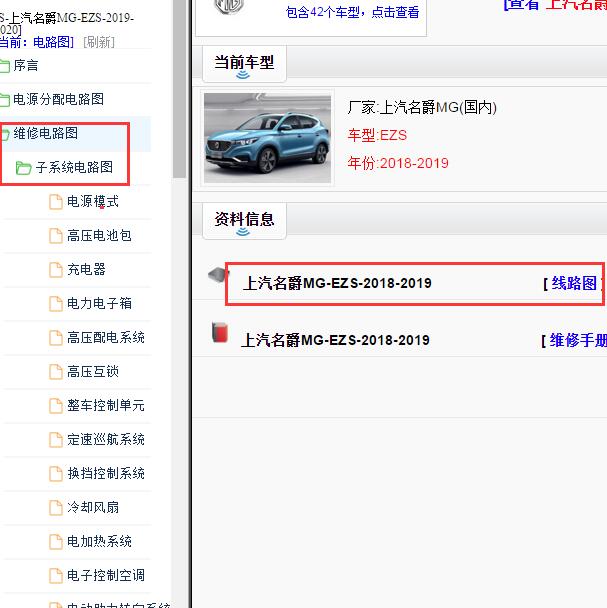
Task: Click the 车型:EZS text
Action: [x=377, y=135]
